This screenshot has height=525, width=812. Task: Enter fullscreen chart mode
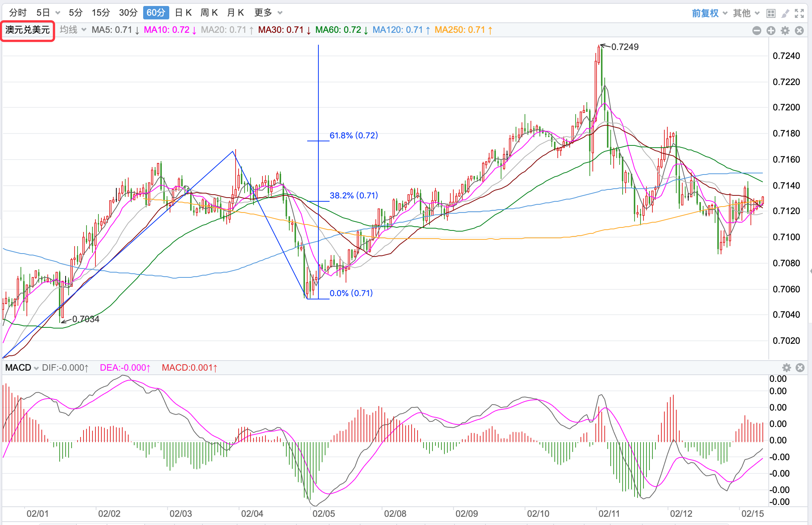[799, 13]
